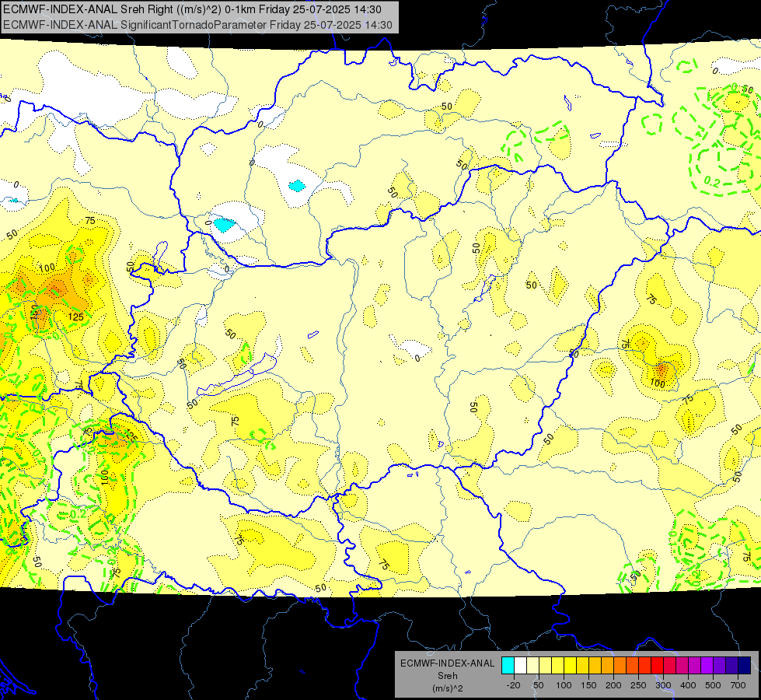Click the legend label 400
Screen dimensions: 761x700
click(688, 685)
